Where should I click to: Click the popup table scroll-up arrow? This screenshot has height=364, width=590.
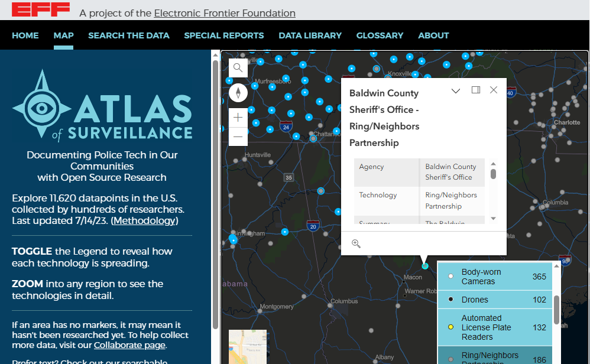[493, 164]
